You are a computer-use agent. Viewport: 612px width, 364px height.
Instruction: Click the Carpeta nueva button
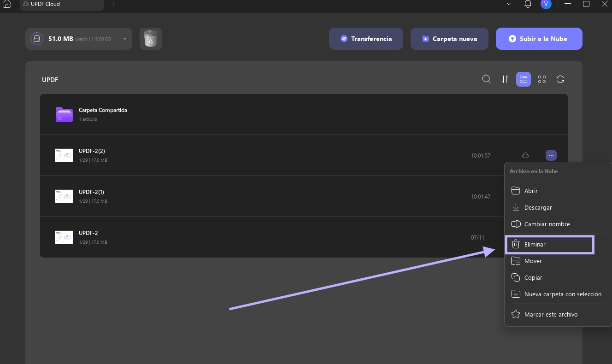point(449,39)
